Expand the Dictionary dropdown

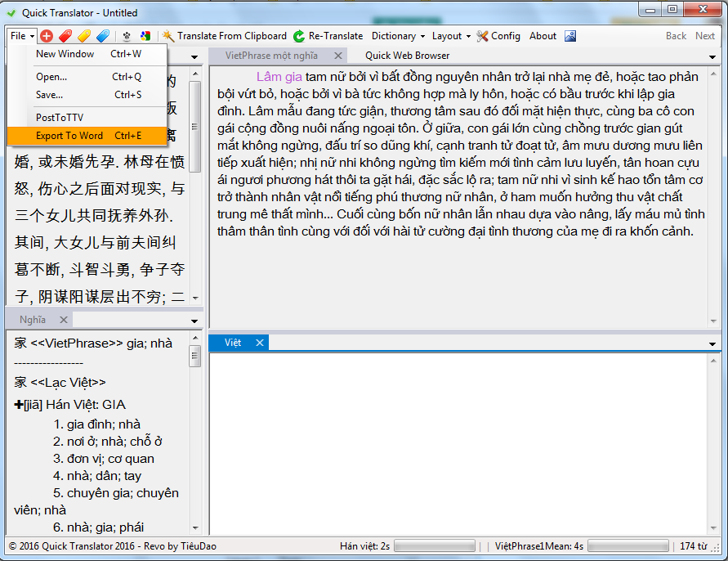click(398, 36)
